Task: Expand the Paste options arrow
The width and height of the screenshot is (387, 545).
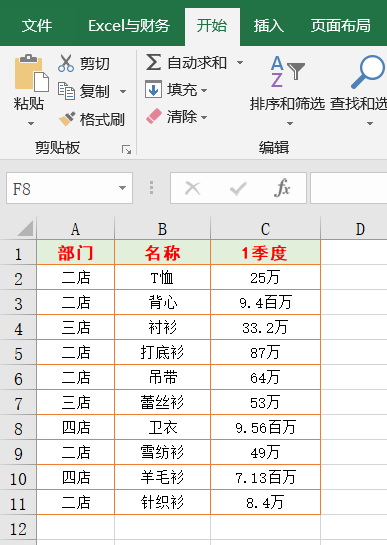Action: point(31,123)
